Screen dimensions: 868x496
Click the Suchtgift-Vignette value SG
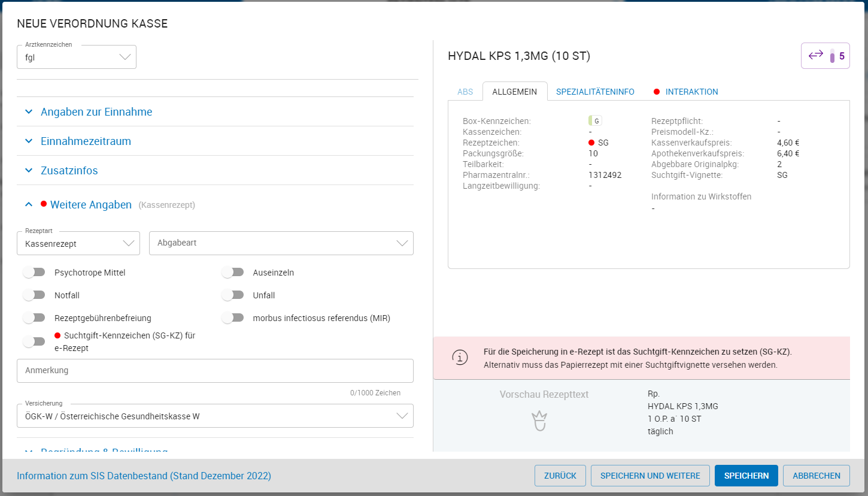[782, 175]
